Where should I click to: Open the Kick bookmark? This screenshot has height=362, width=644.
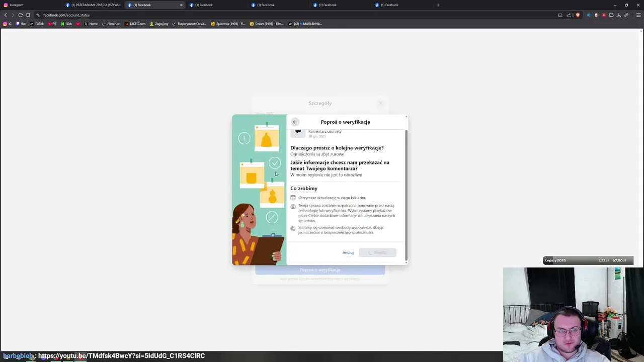pos(66,24)
